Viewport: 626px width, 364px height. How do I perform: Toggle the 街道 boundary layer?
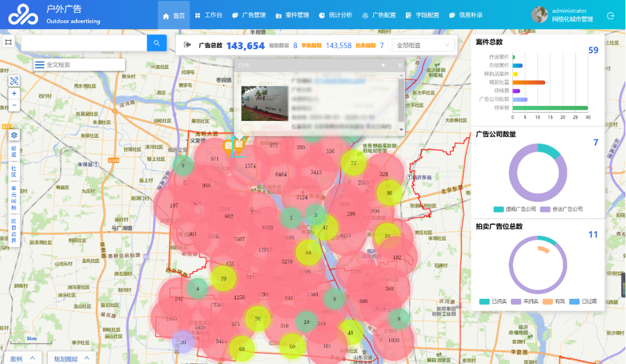pos(14,151)
